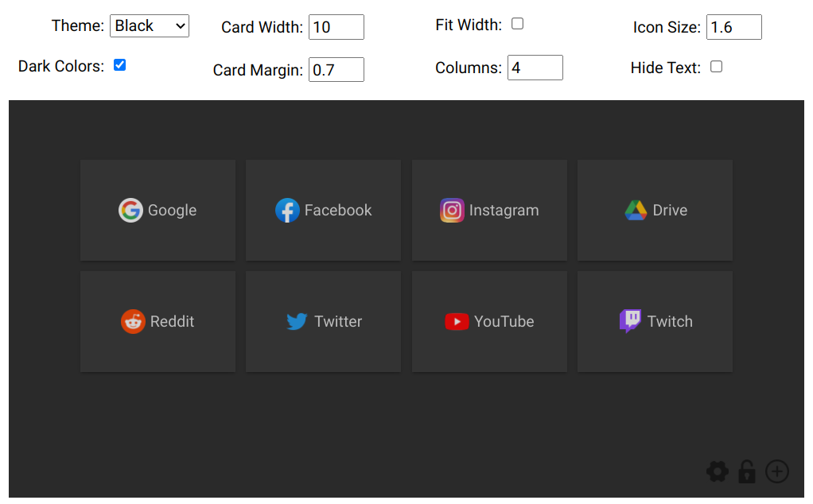Click the Hide Text label
This screenshot has height=504, width=813.
click(x=666, y=68)
